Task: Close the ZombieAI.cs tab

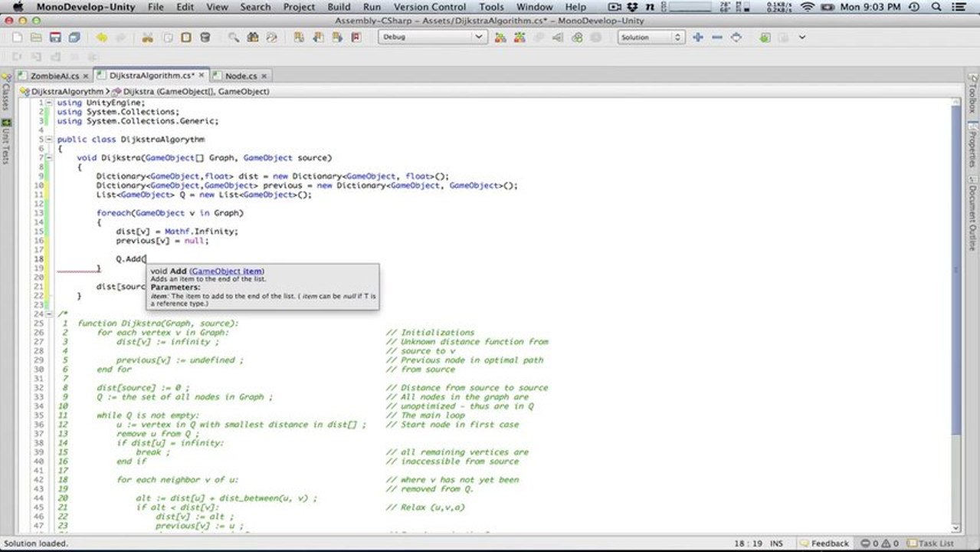Action: click(x=85, y=76)
